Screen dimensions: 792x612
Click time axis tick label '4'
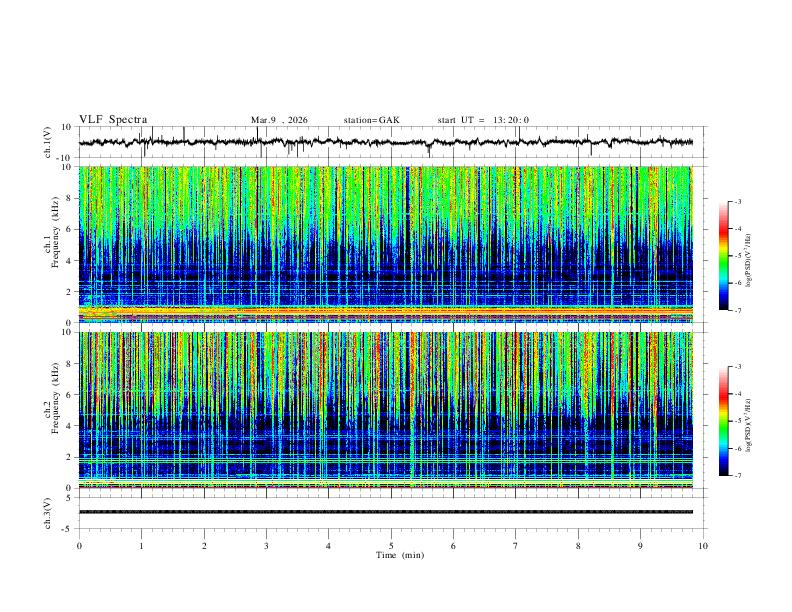coord(329,546)
